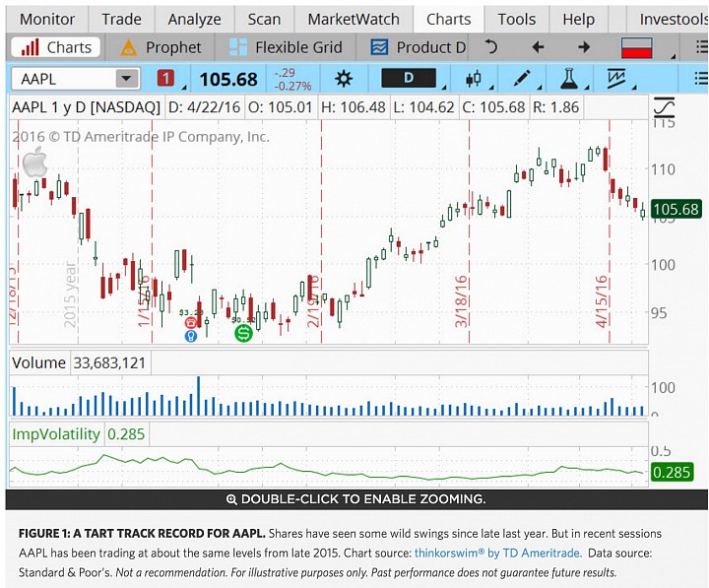Click the R: 1.86 range value
The width and height of the screenshot is (709, 588).
pyautogui.click(x=555, y=107)
